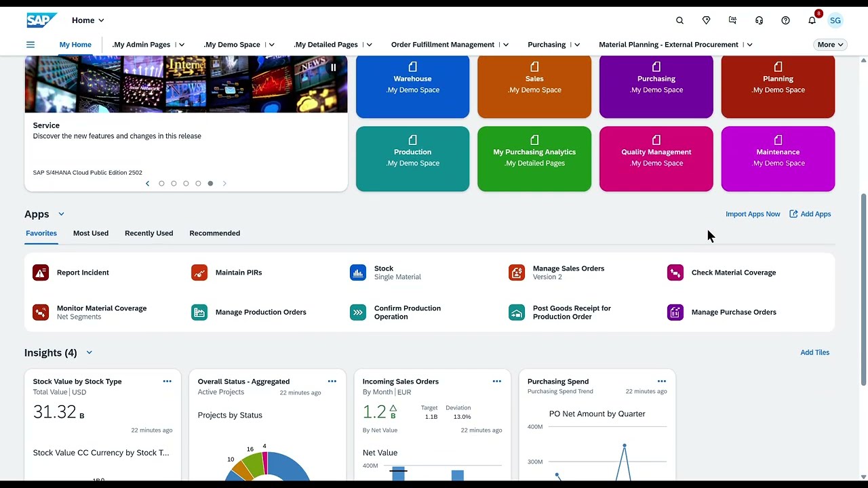Open the search magnifier icon

[x=679, y=20]
